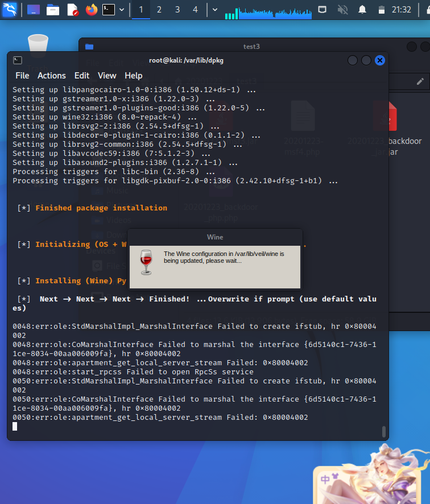Open the terminal Help menu

point(133,76)
